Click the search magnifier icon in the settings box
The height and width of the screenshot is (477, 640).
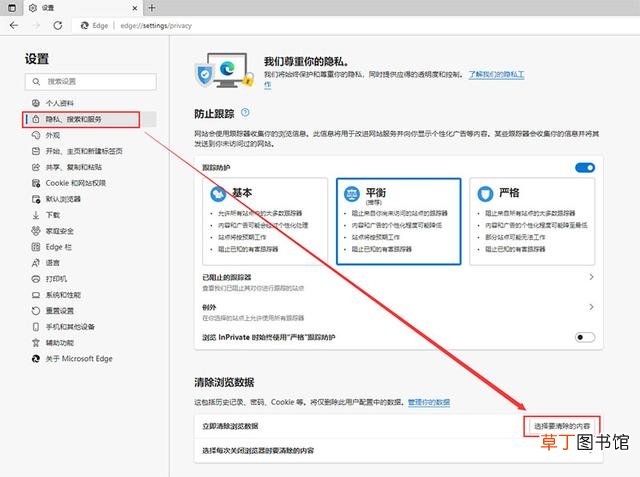[x=36, y=82]
